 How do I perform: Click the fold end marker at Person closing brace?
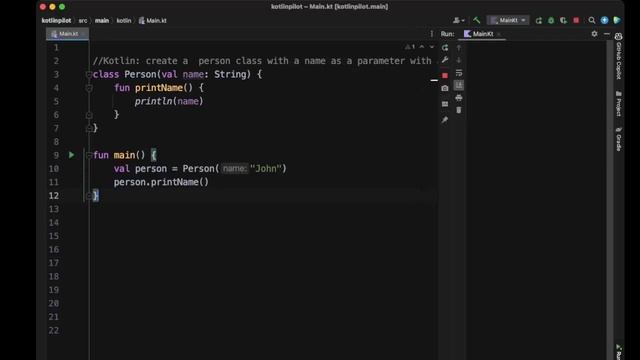(x=89, y=129)
